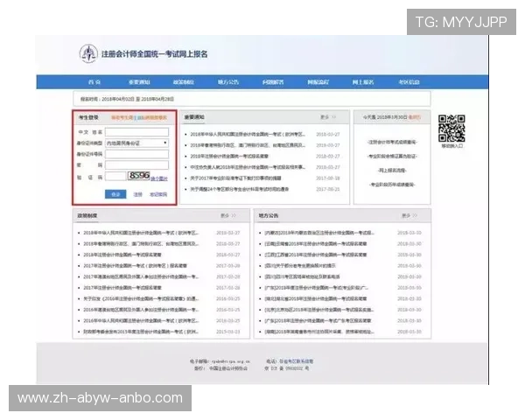Click the captcha image 8596
The width and height of the screenshot is (525, 420).
[x=138, y=175]
